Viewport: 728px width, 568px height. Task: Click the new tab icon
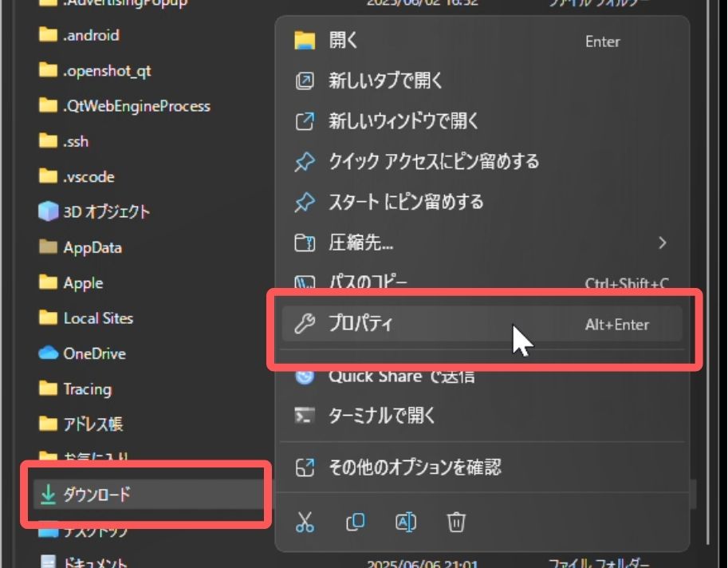click(305, 81)
